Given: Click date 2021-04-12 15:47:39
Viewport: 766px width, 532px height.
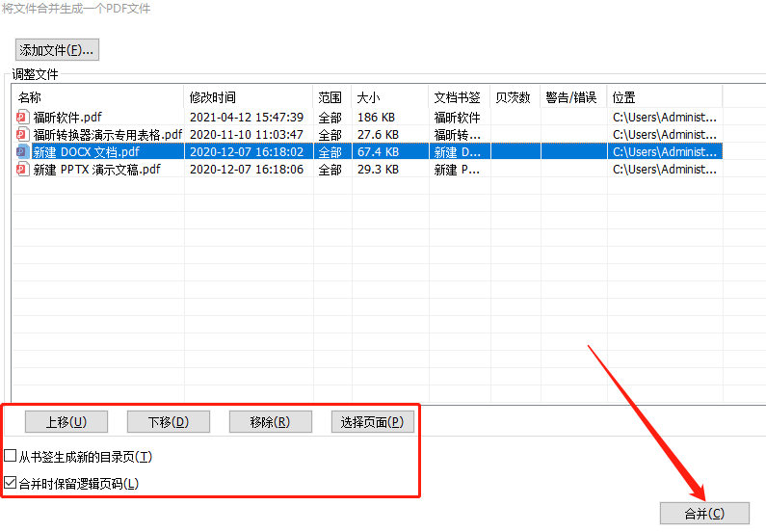Looking at the screenshot, I should tap(247, 118).
